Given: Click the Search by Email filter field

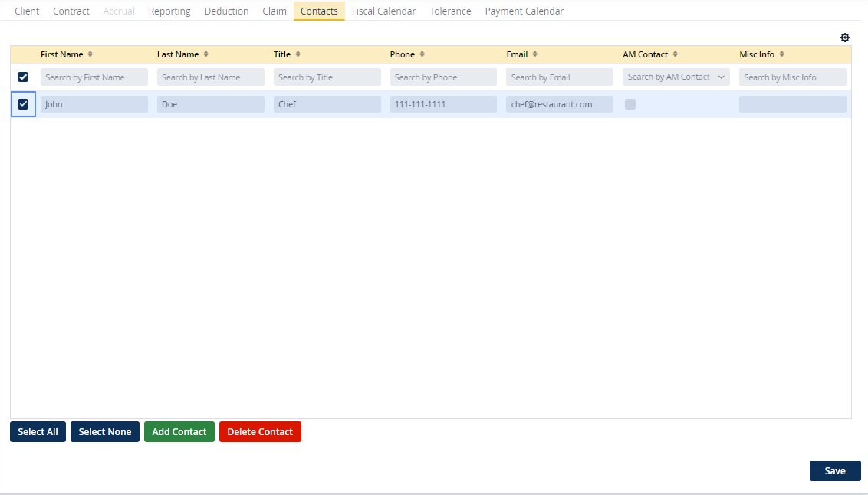Looking at the screenshot, I should point(559,77).
